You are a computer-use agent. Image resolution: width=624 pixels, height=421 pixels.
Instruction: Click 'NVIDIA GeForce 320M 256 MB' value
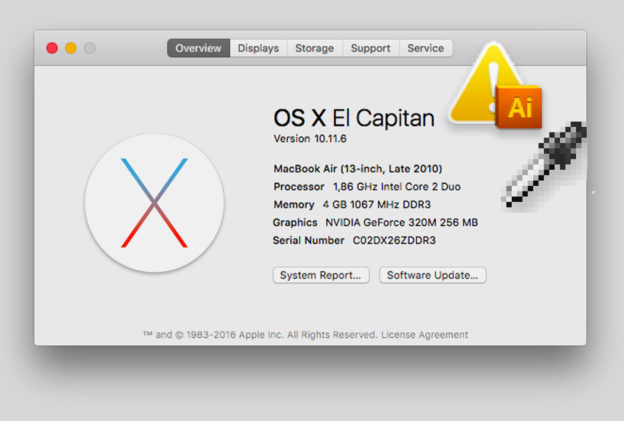tap(402, 222)
